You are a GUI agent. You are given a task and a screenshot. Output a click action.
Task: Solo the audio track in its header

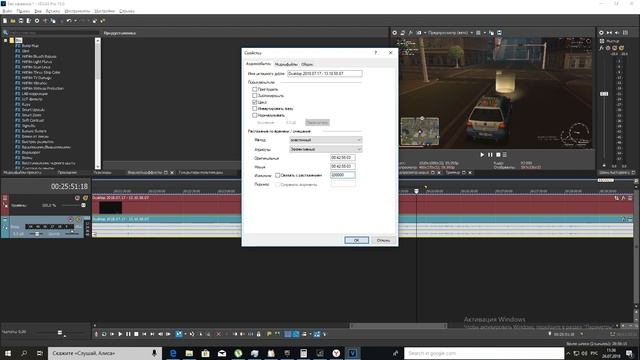point(78,220)
